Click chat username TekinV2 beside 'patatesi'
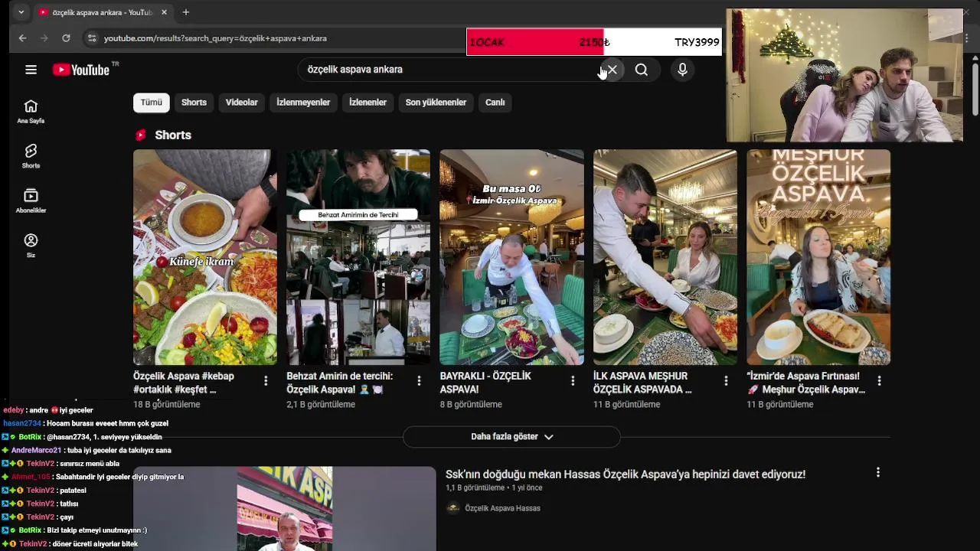This screenshot has height=551, width=980. point(41,491)
